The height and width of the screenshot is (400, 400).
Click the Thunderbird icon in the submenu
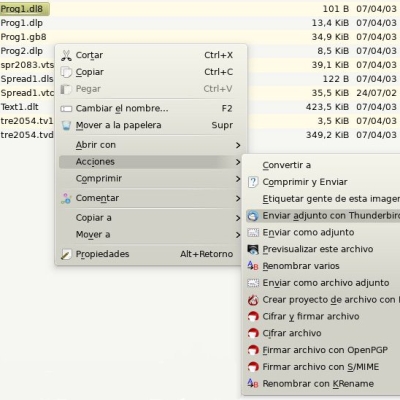(253, 216)
